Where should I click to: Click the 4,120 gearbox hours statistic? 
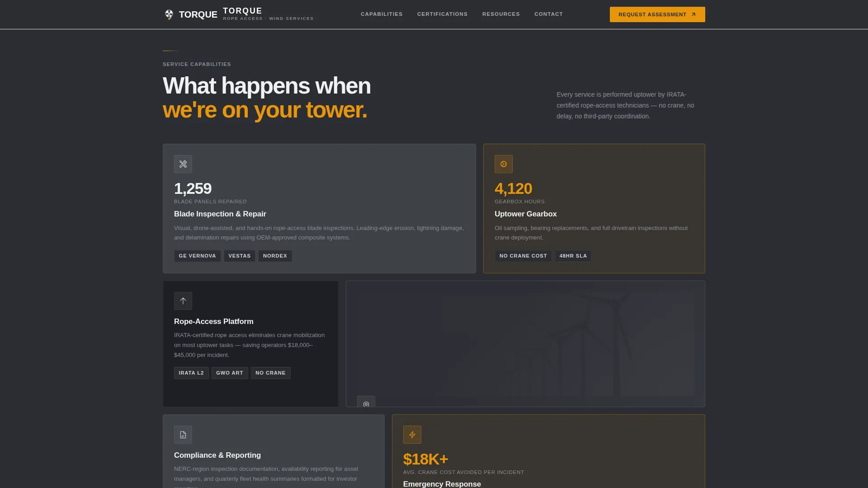point(513,188)
